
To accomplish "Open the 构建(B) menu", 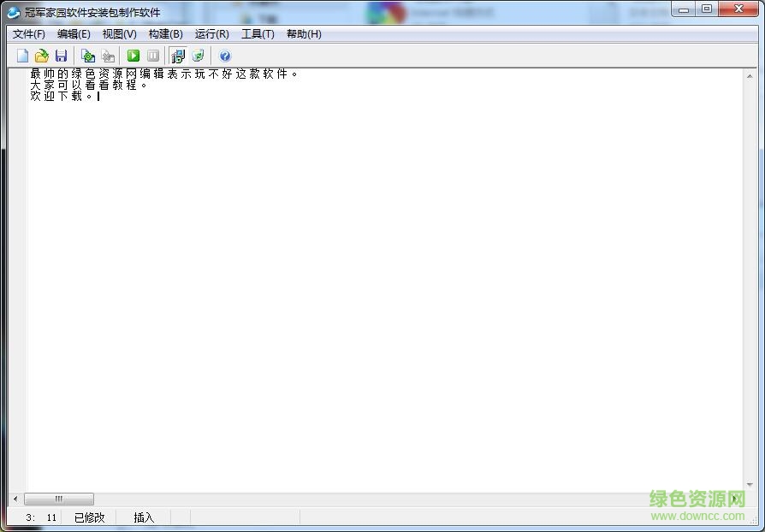I will click(166, 33).
